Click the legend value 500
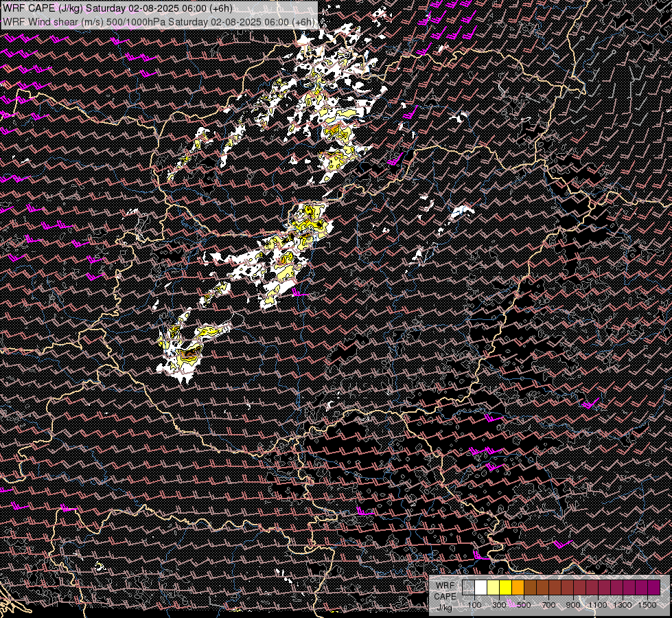The image size is (672, 618). (x=524, y=605)
